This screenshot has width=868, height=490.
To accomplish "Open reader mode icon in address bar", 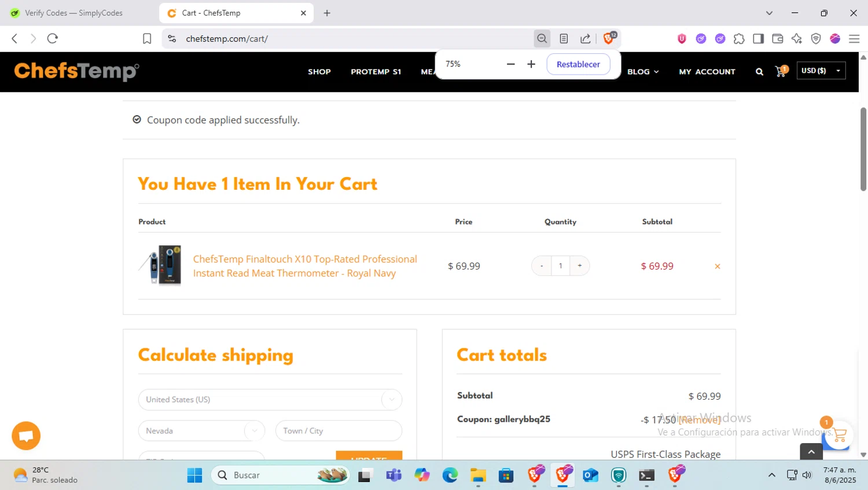I will [x=564, y=39].
